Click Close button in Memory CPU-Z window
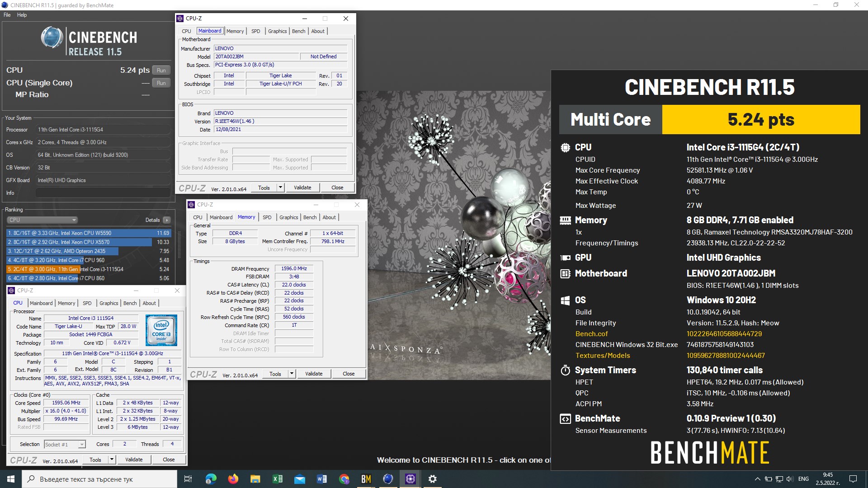This screenshot has height=488, width=868. (x=349, y=374)
